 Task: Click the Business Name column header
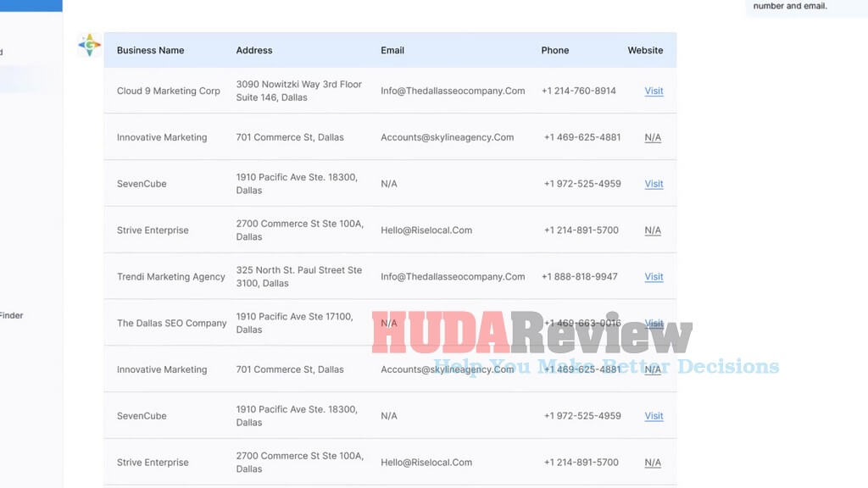(151, 50)
